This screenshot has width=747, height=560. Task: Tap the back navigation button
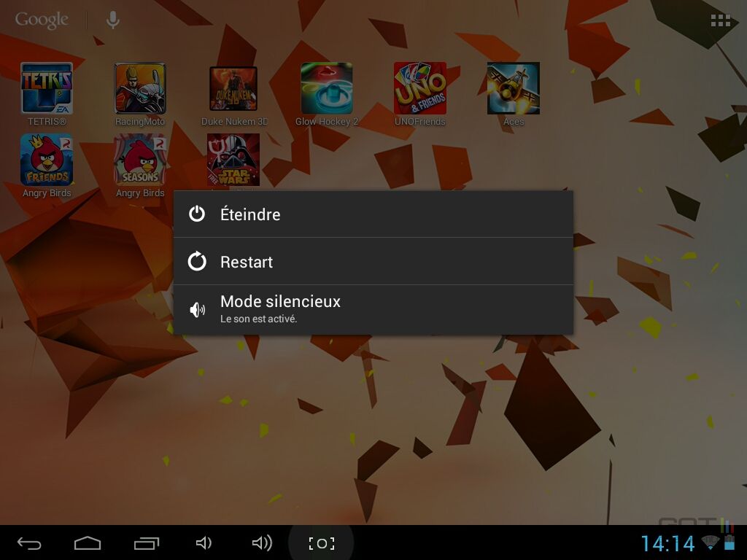[x=29, y=543]
